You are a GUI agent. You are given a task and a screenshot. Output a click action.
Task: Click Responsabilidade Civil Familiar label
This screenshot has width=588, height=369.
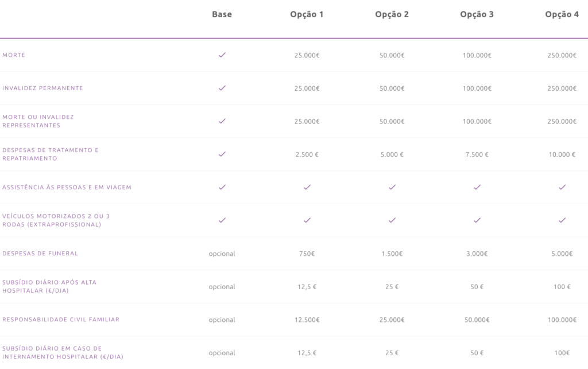61,320
